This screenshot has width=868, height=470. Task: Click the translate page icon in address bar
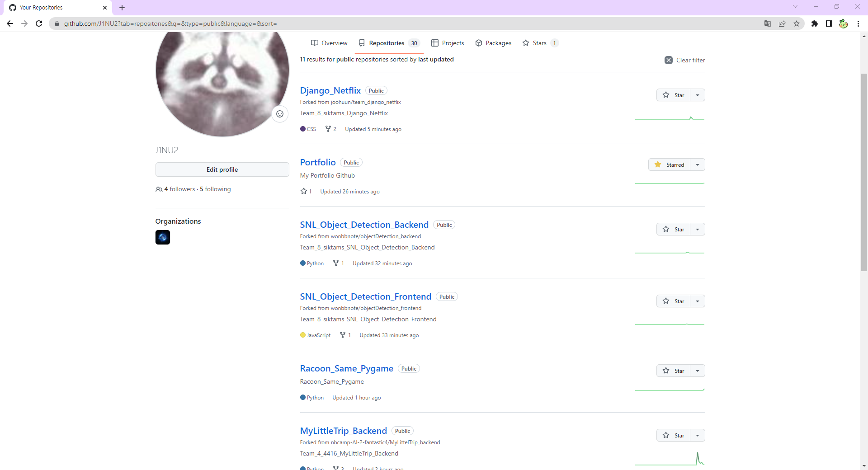click(767, 23)
